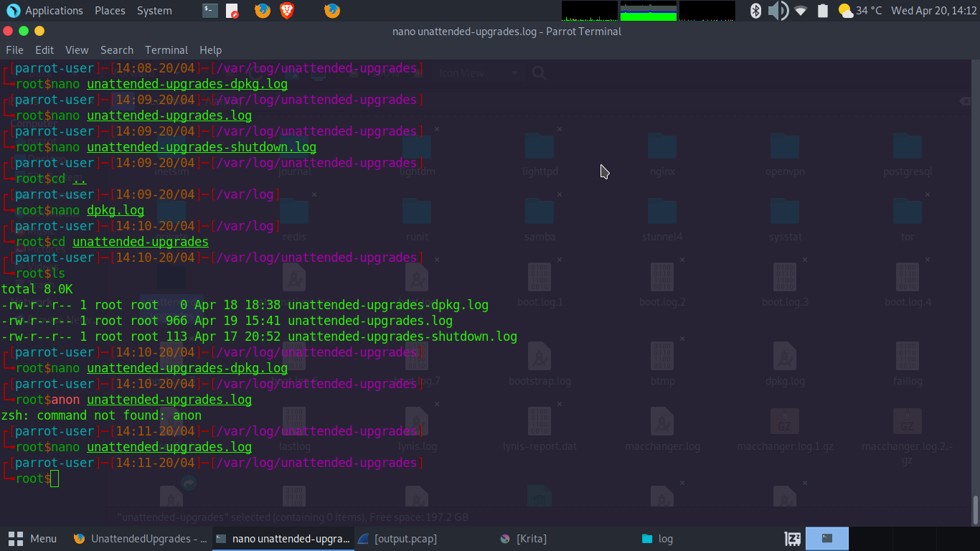This screenshot has height=551, width=980.
Task: Click the terminal vertical scrollbar handle
Action: [x=975, y=510]
